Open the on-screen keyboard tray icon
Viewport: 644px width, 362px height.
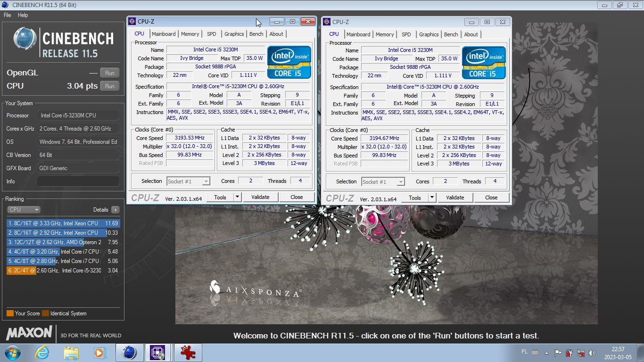coord(536,352)
